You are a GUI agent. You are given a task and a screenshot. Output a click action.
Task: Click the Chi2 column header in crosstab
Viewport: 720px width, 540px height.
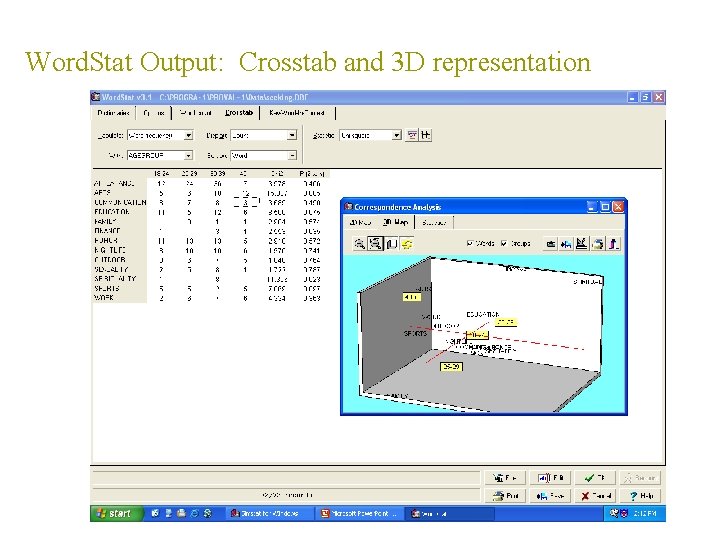click(x=277, y=174)
